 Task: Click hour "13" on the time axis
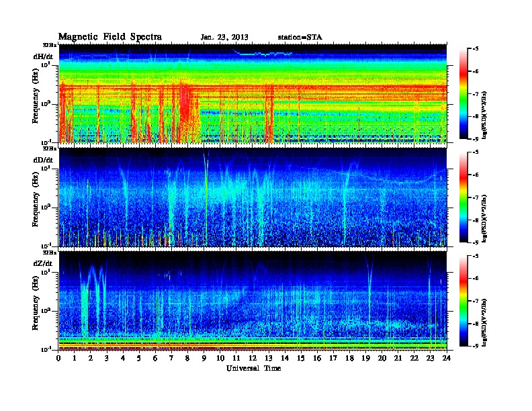click(x=269, y=358)
